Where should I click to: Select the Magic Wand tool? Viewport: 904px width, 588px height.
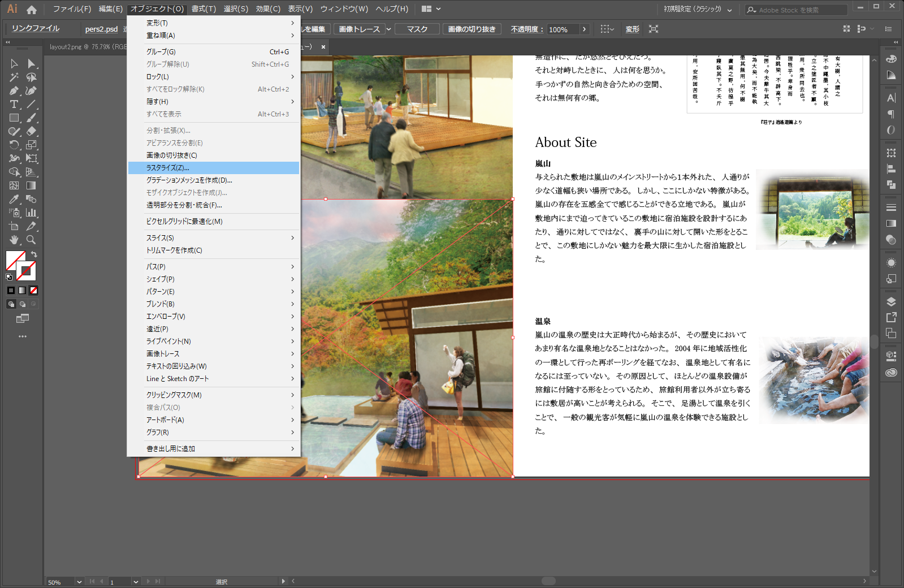coord(14,77)
